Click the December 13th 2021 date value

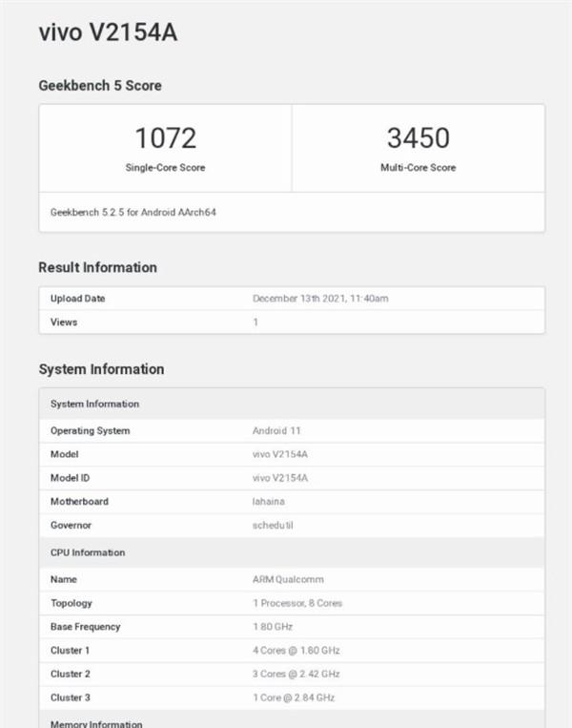(x=320, y=299)
